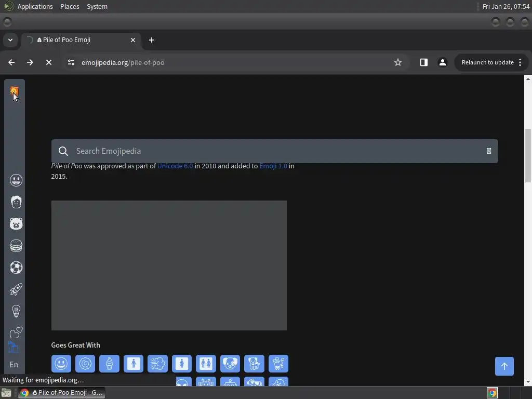Open a new browser tab
Screen dimensions: 532x399
(x=152, y=40)
